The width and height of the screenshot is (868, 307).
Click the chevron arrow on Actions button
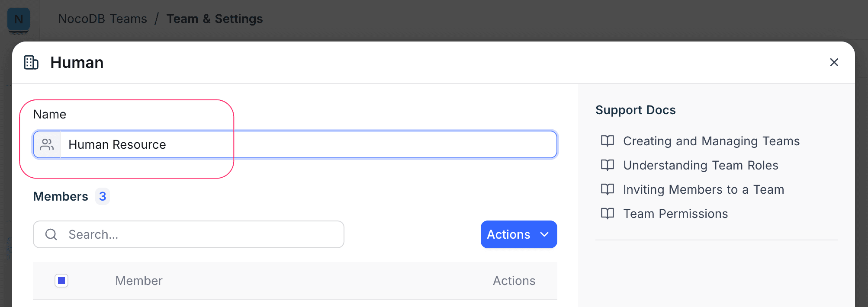[x=544, y=234]
